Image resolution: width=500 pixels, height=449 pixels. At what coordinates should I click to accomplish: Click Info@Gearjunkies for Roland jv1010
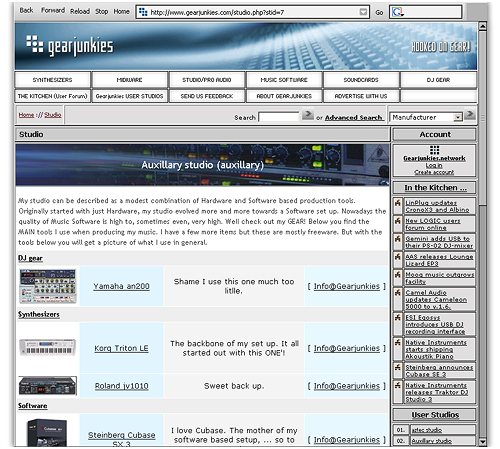pyautogui.click(x=347, y=386)
